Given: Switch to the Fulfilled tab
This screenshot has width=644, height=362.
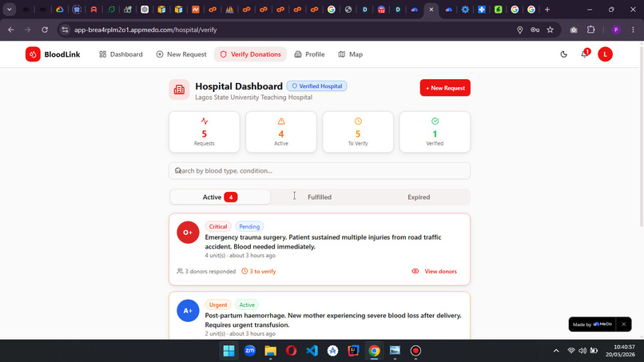Looking at the screenshot, I should pos(319,197).
